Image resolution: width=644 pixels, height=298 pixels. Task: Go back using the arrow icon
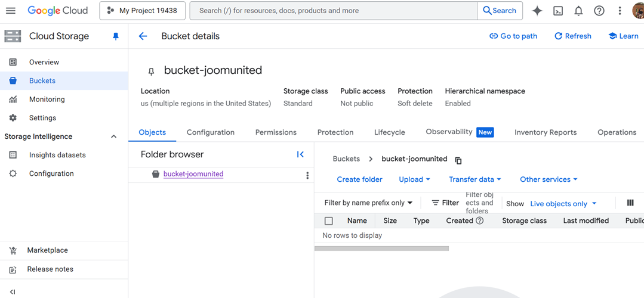pos(143,36)
